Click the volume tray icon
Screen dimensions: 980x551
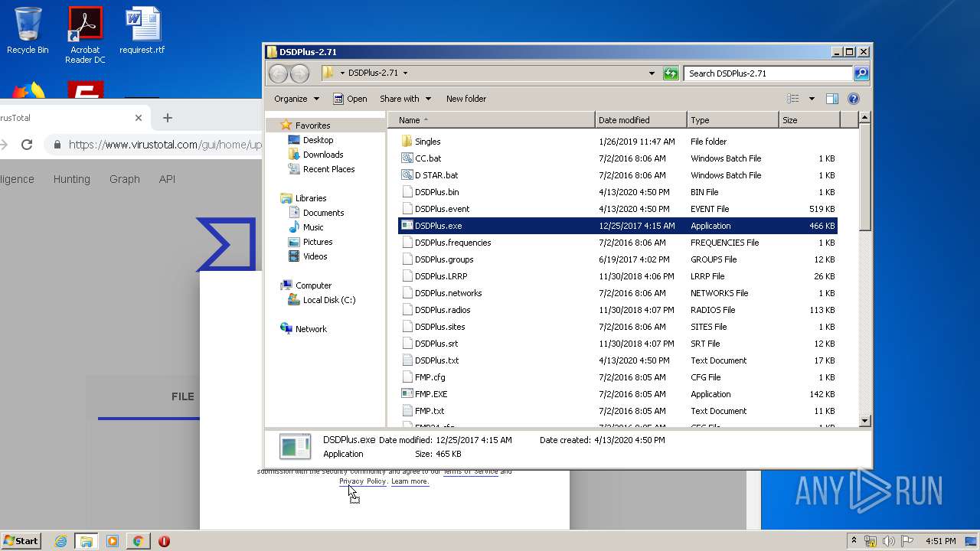(888, 541)
